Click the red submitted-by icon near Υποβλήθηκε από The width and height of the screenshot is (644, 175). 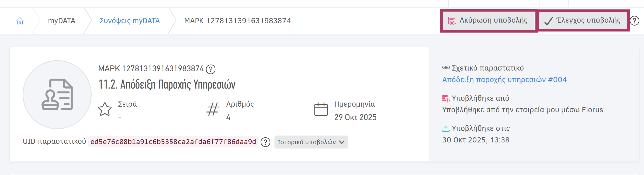[x=446, y=98]
